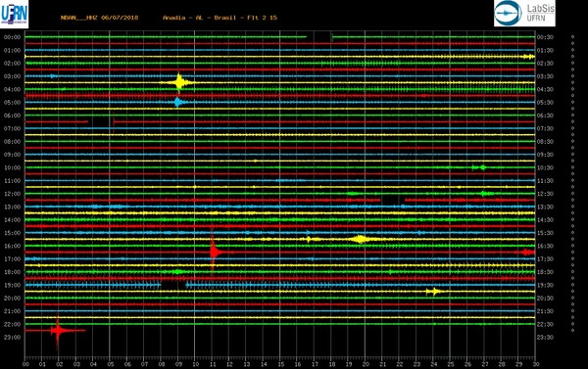This screenshot has height=369, width=588.
Task: Click the black gap on the 12:30 red trace
Action: pyautogui.click(x=393, y=200)
